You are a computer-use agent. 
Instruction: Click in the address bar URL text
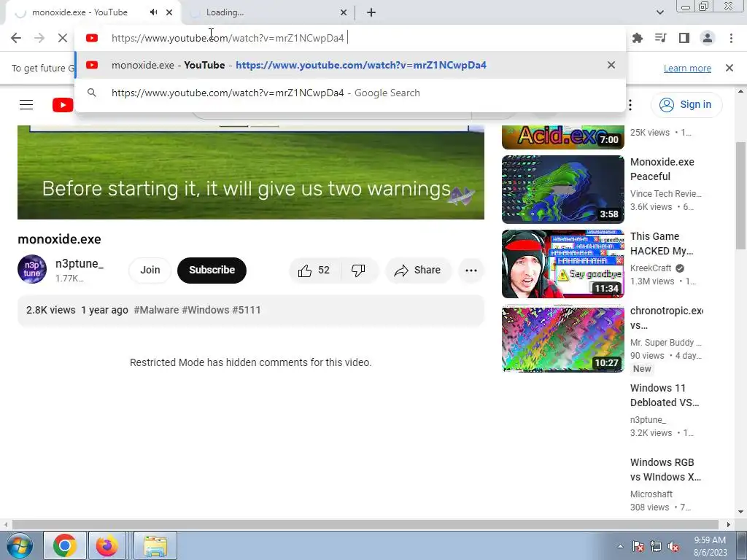(228, 38)
